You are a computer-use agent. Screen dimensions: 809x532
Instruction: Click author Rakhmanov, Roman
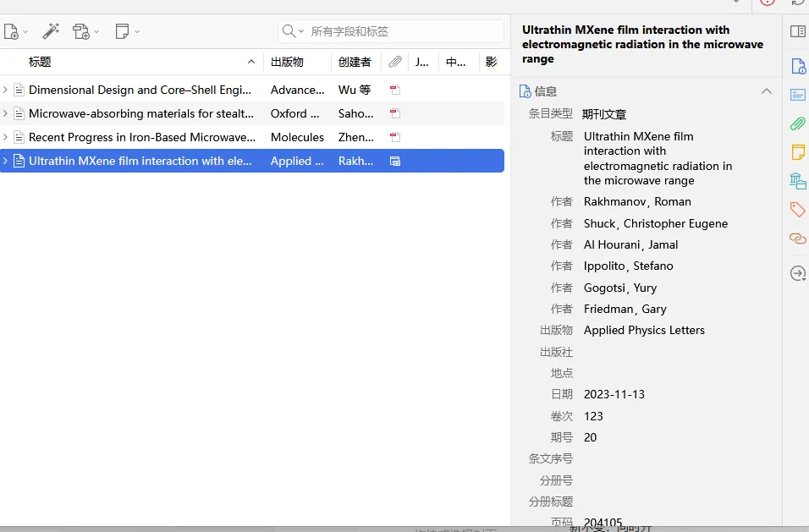coord(637,201)
